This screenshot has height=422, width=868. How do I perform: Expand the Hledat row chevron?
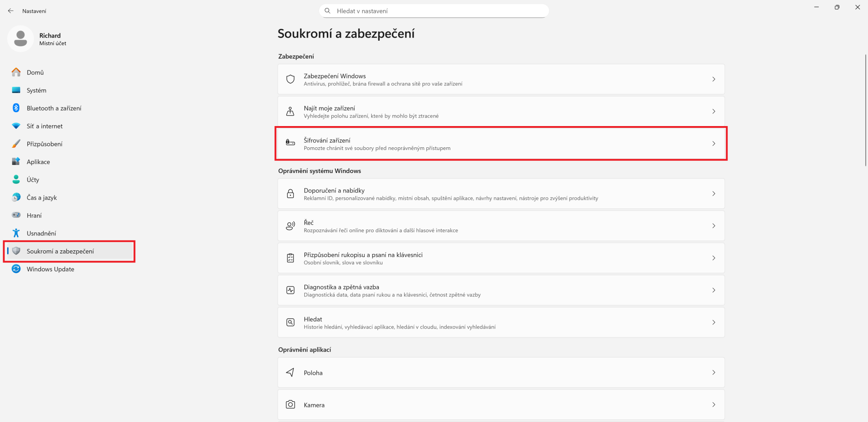713,323
